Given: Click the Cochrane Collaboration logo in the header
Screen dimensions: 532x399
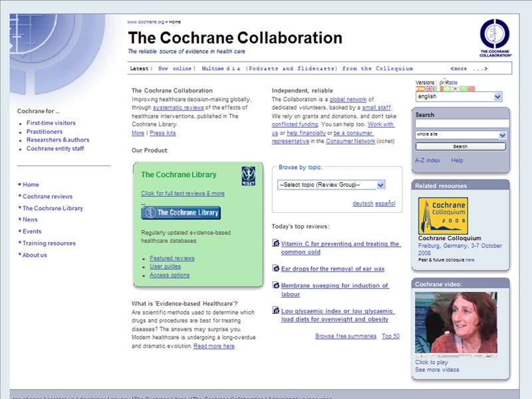Looking at the screenshot, I should coord(495,37).
